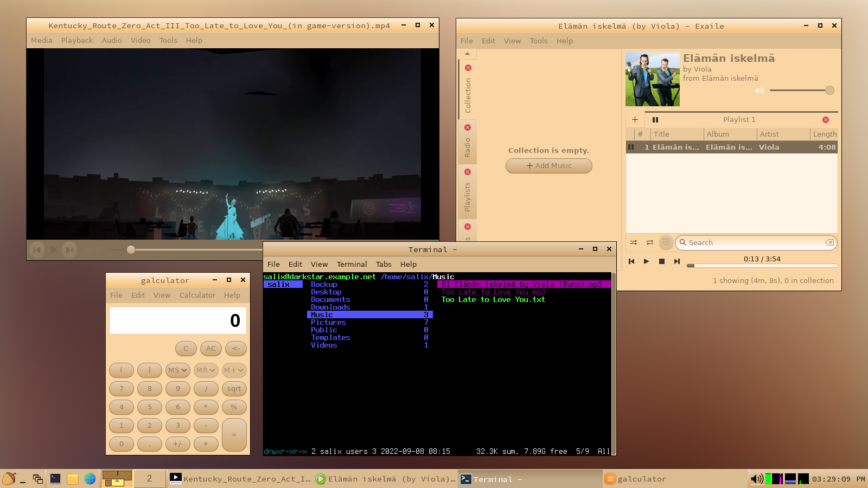Image resolution: width=868 pixels, height=488 pixels.
Task: Open the Calculator menu in galculator
Action: (x=197, y=295)
